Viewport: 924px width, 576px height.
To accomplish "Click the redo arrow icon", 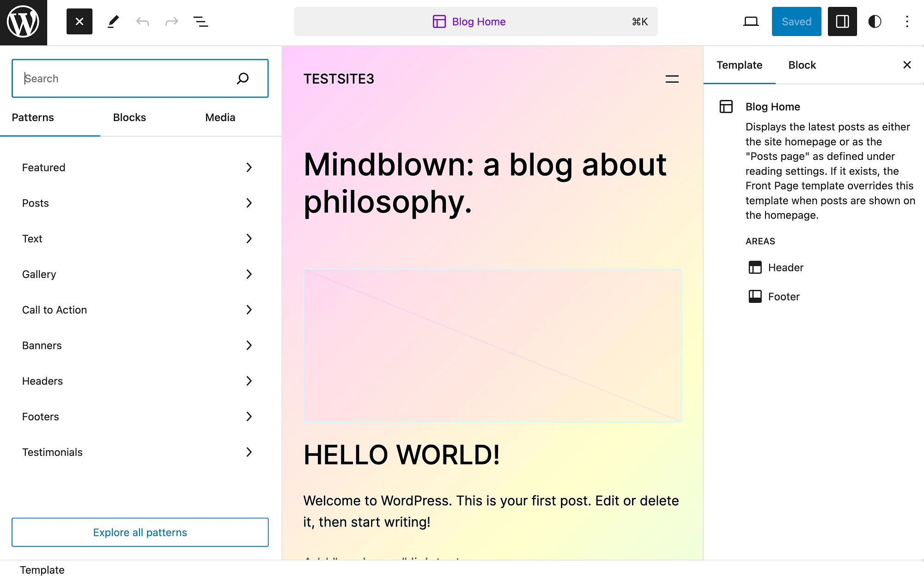I will (171, 21).
